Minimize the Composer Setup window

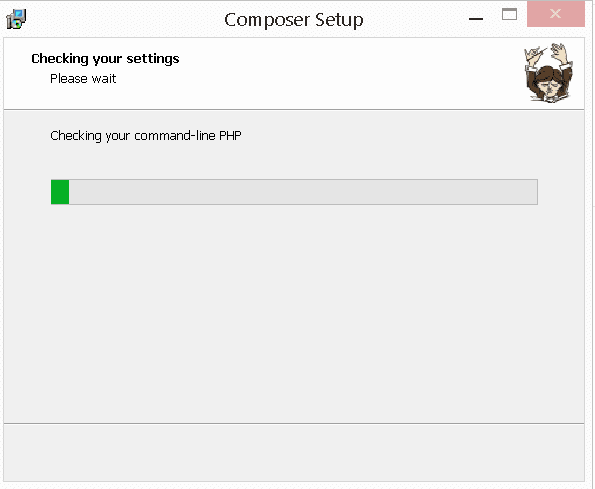(476, 18)
